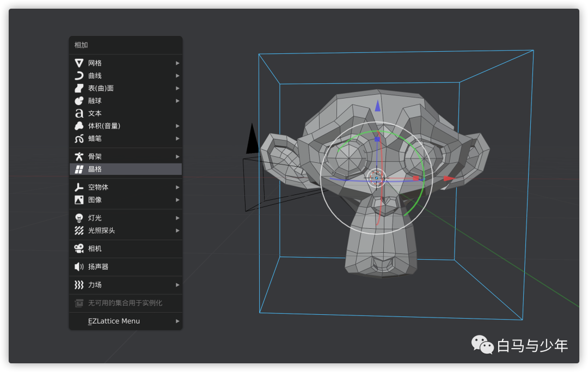The height and width of the screenshot is (372, 588).
Task: Choose 晶格 from the add menu
Action: click(x=126, y=169)
